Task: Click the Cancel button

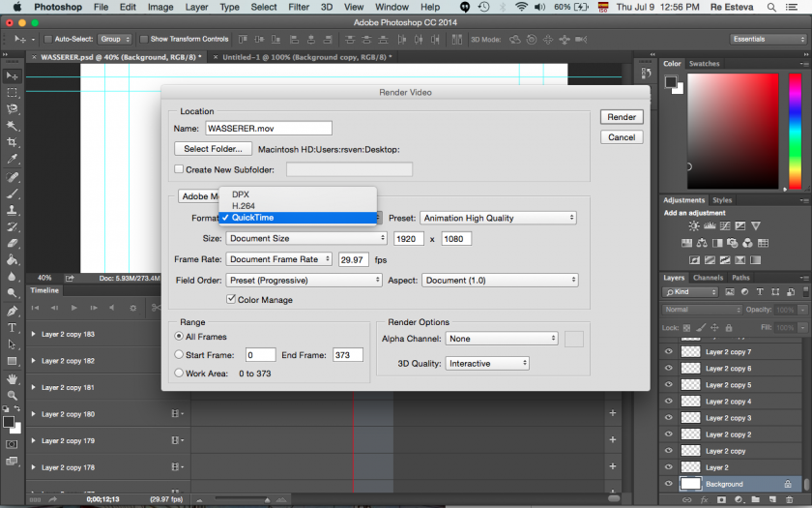Action: 622,137
